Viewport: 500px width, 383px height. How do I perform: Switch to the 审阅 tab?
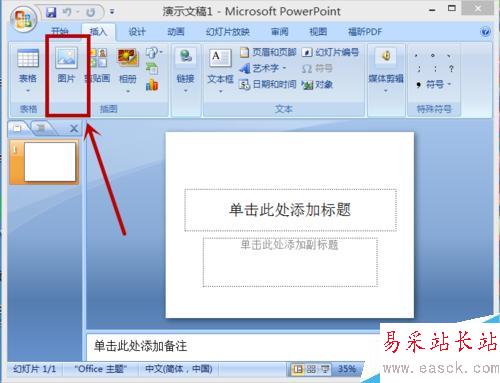pos(279,32)
